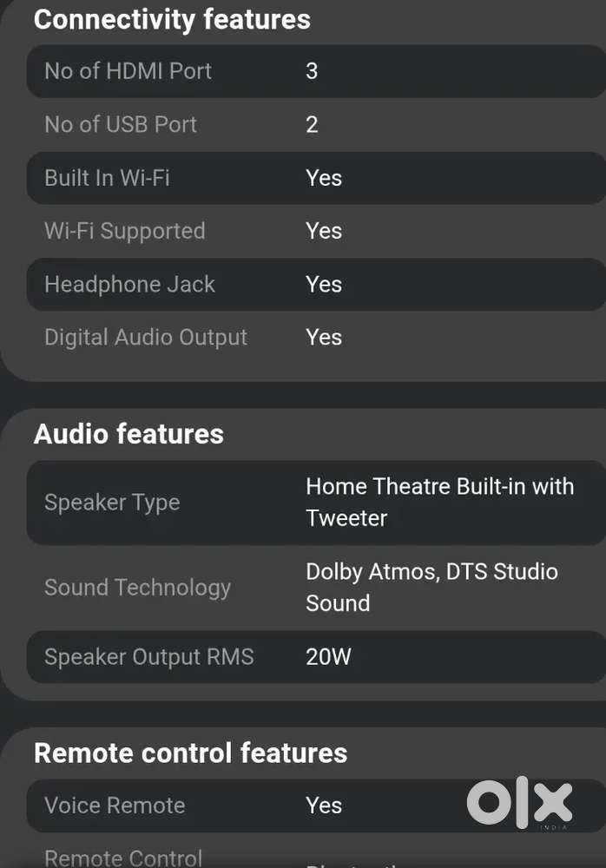Viewport: 606px width, 868px height.
Task: Click the Digital Audio Output label
Action: [146, 338]
